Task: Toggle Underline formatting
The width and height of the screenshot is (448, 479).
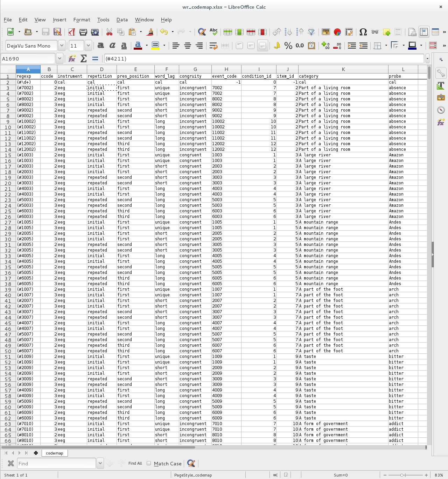Action: point(124,45)
